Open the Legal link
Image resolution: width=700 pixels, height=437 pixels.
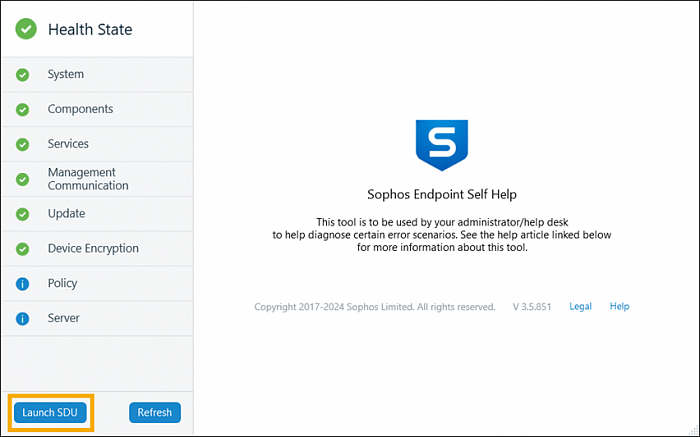coord(581,307)
